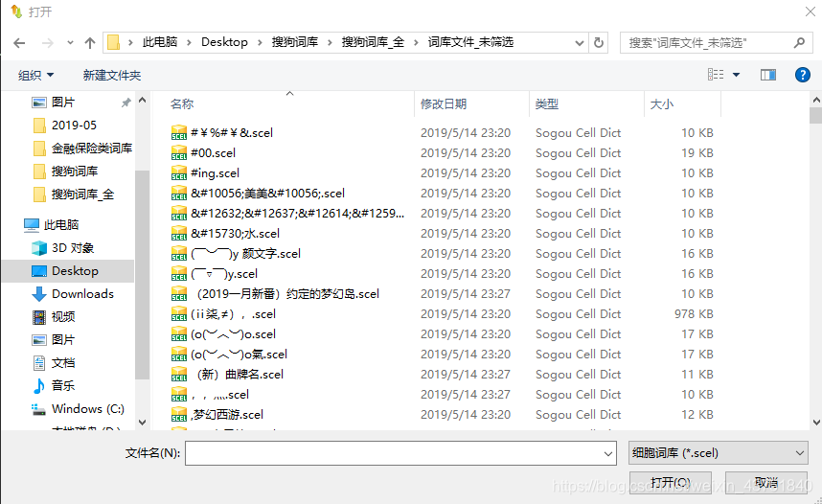This screenshot has height=504, width=822.
Task: Refresh the current folder view
Action: coord(599,42)
